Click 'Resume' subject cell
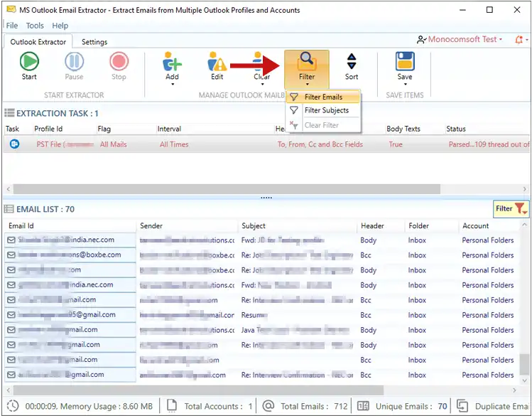The height and width of the screenshot is (416, 532). [x=254, y=315]
